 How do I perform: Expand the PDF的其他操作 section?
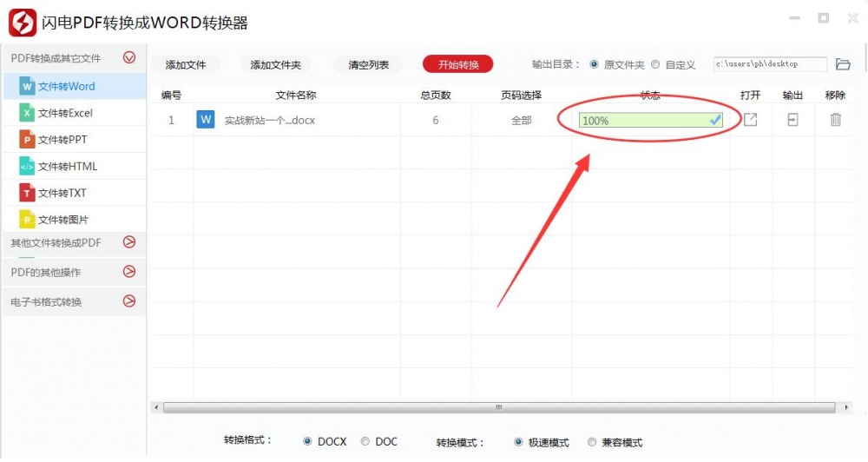pos(129,272)
